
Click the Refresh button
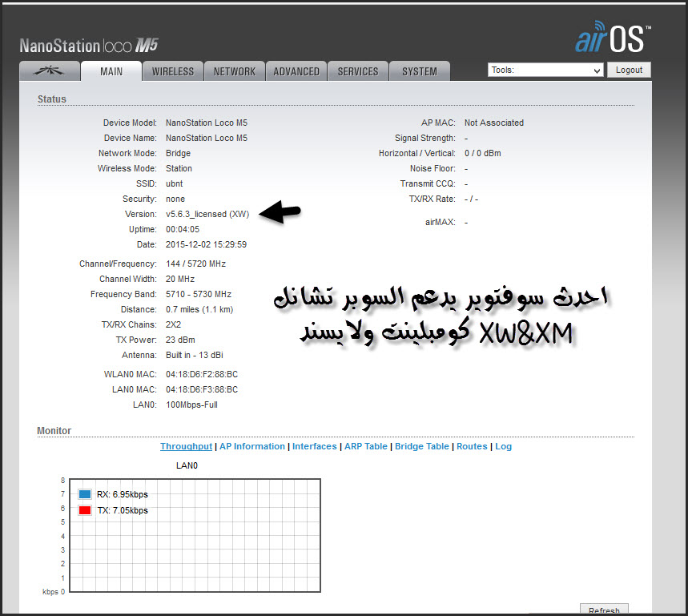click(x=604, y=610)
